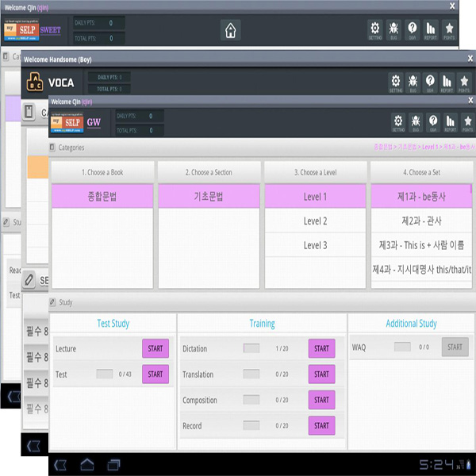This screenshot has width=476, height=476.
Task: Click the Points star in the GW window
Action: [x=466, y=121]
